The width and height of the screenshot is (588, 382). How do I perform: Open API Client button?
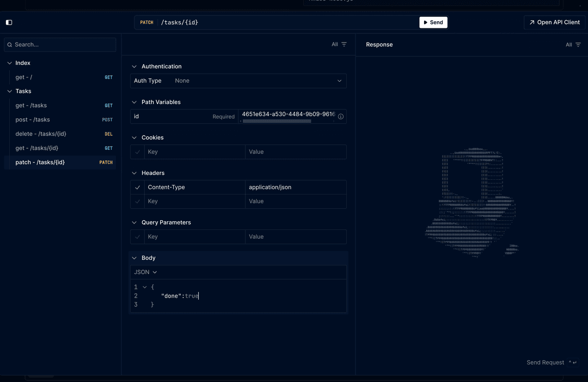[x=554, y=22]
